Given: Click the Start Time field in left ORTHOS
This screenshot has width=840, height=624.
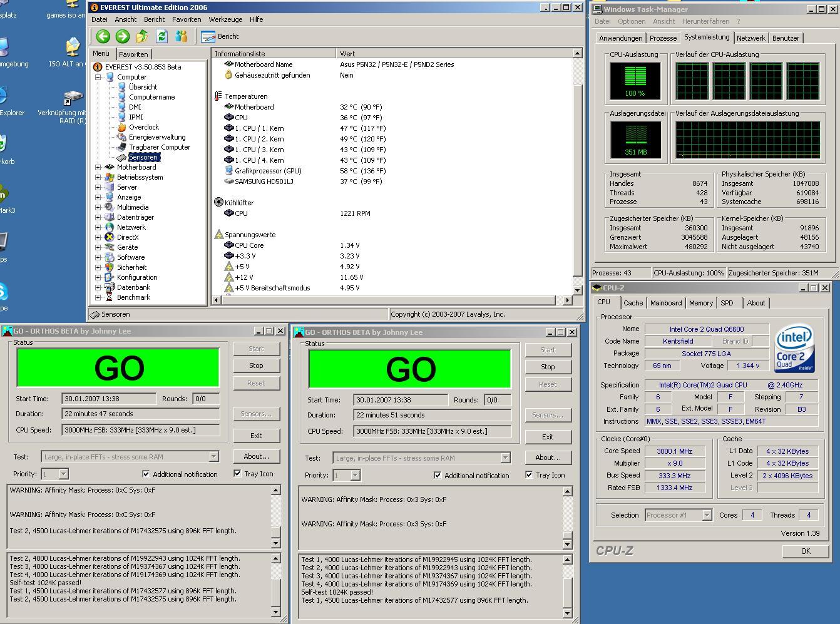Looking at the screenshot, I should click(x=109, y=399).
